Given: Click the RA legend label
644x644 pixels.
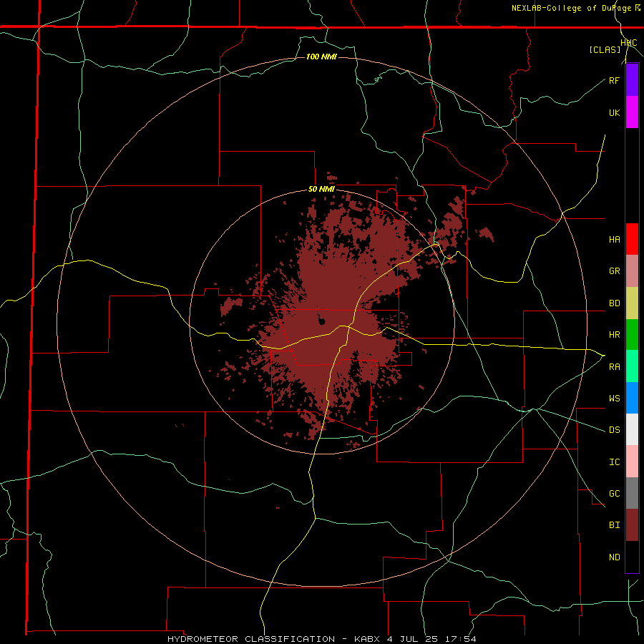Looking at the screenshot, I should [x=614, y=367].
